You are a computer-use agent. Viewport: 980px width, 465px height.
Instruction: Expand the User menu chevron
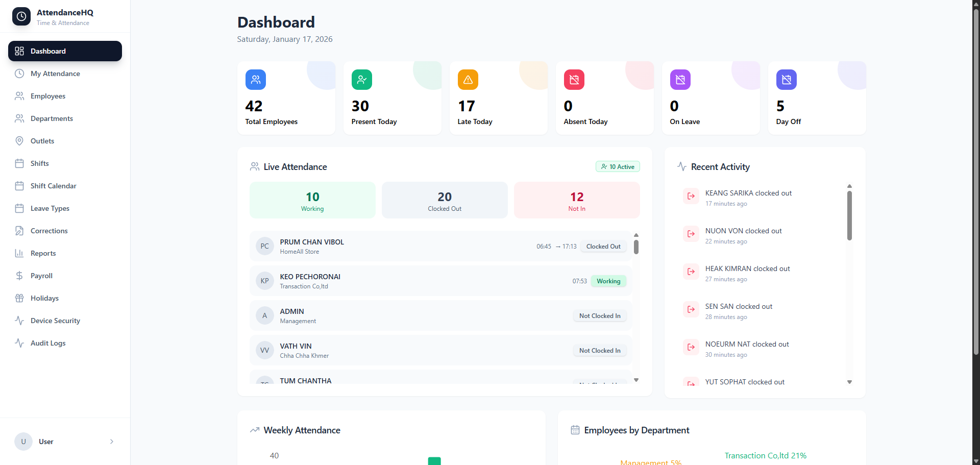pyautogui.click(x=112, y=442)
